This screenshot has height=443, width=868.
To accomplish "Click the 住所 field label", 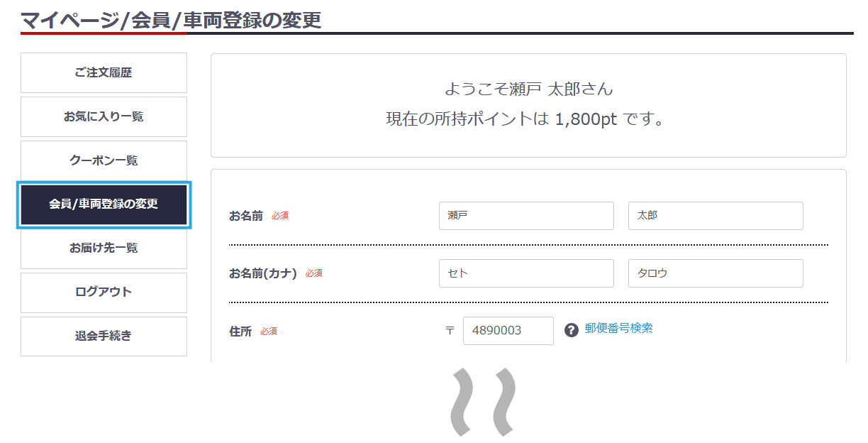I will pos(240,331).
